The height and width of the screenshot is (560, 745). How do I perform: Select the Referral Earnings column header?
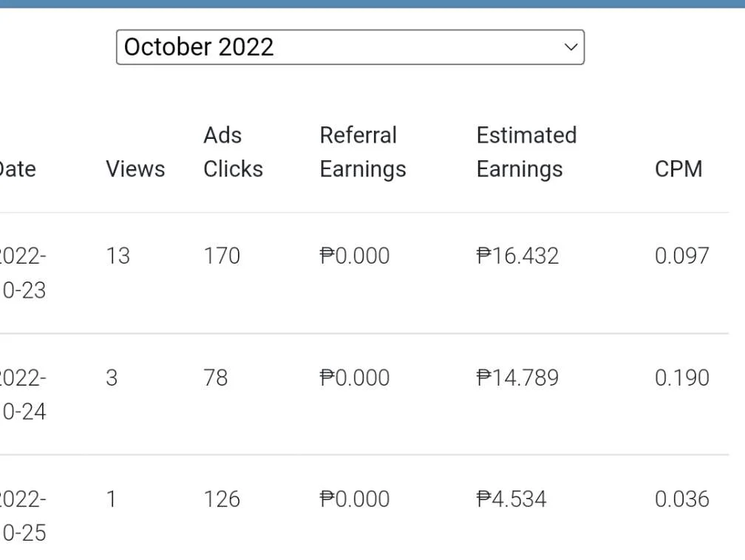pos(363,152)
